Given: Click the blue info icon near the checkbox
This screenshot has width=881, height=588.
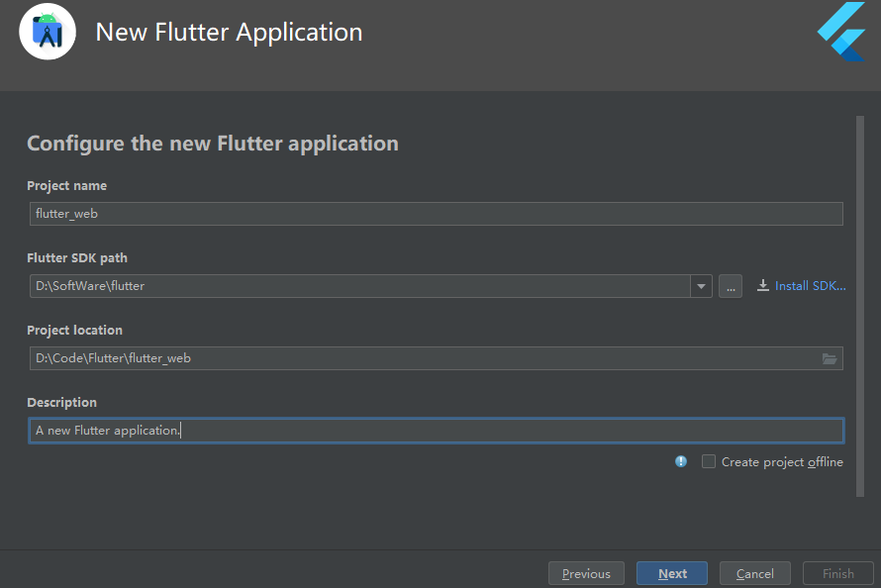Looking at the screenshot, I should (x=680, y=461).
